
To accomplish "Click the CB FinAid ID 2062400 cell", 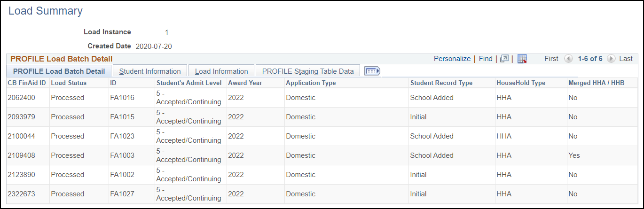I will click(x=21, y=98).
